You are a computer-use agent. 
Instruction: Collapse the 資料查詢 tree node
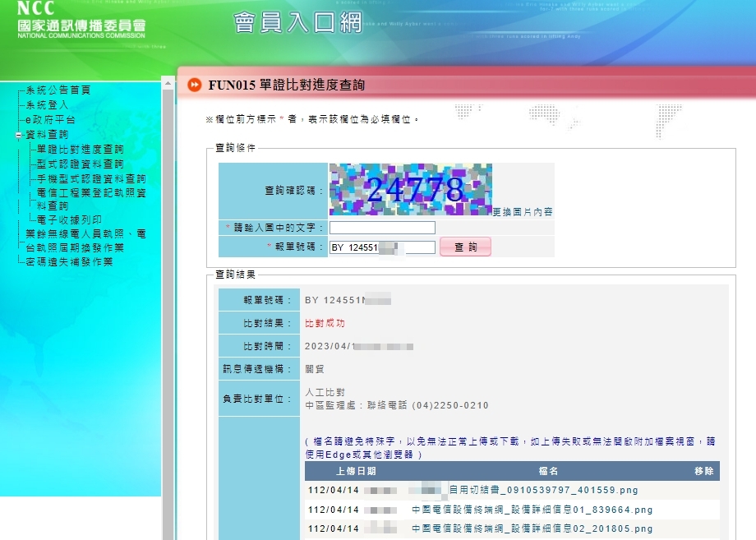tap(18, 135)
